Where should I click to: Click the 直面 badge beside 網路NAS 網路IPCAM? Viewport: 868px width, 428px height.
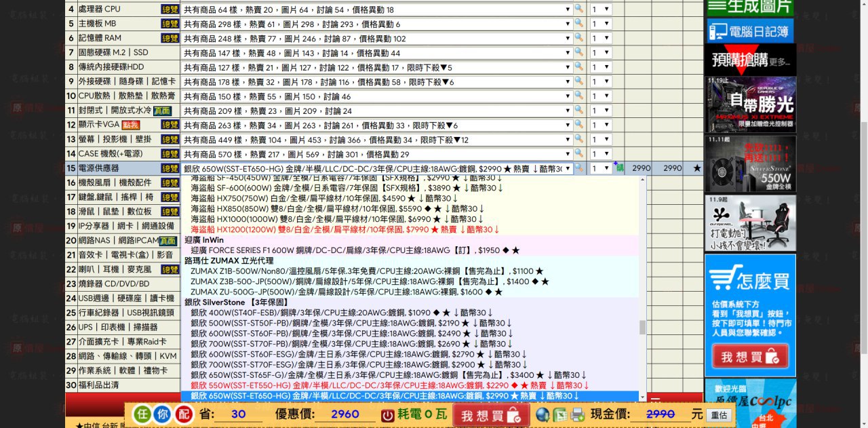tap(168, 241)
